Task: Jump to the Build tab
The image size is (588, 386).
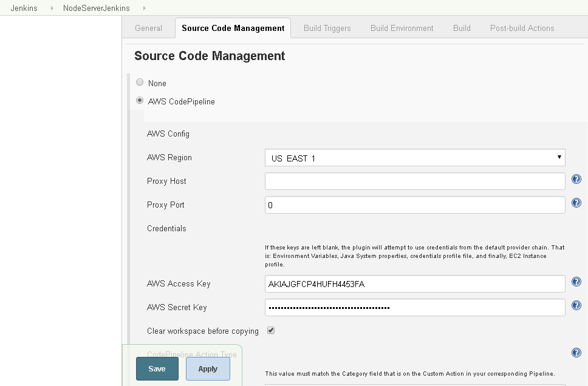Action: tap(462, 28)
